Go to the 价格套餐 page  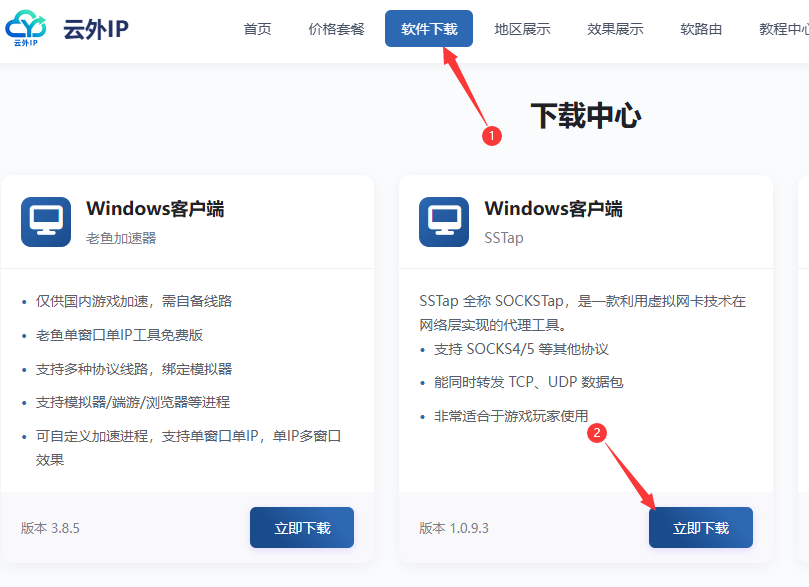tap(336, 29)
